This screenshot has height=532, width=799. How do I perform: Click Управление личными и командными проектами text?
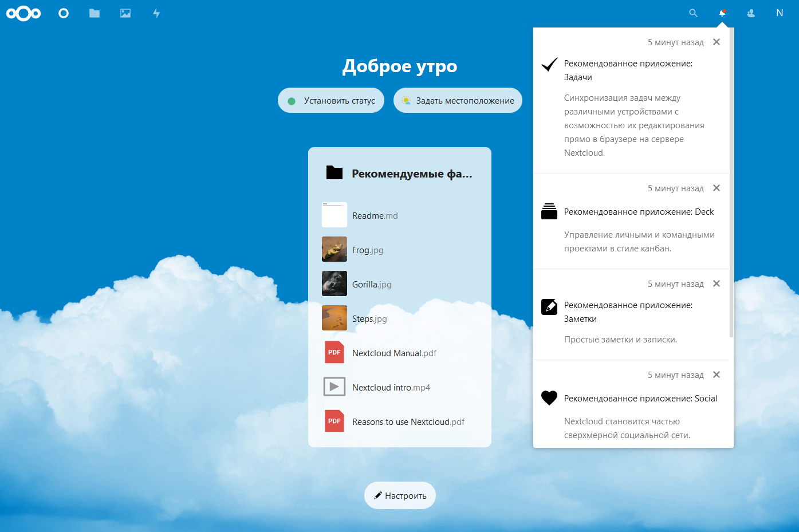coord(639,242)
